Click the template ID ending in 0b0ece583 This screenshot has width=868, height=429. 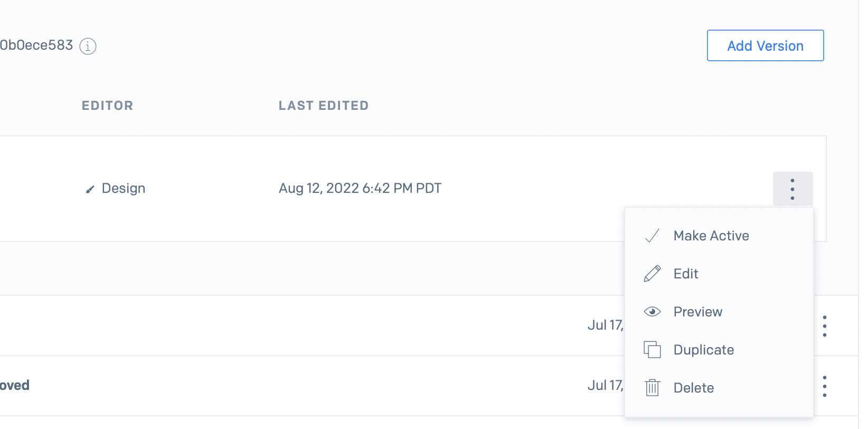click(36, 45)
